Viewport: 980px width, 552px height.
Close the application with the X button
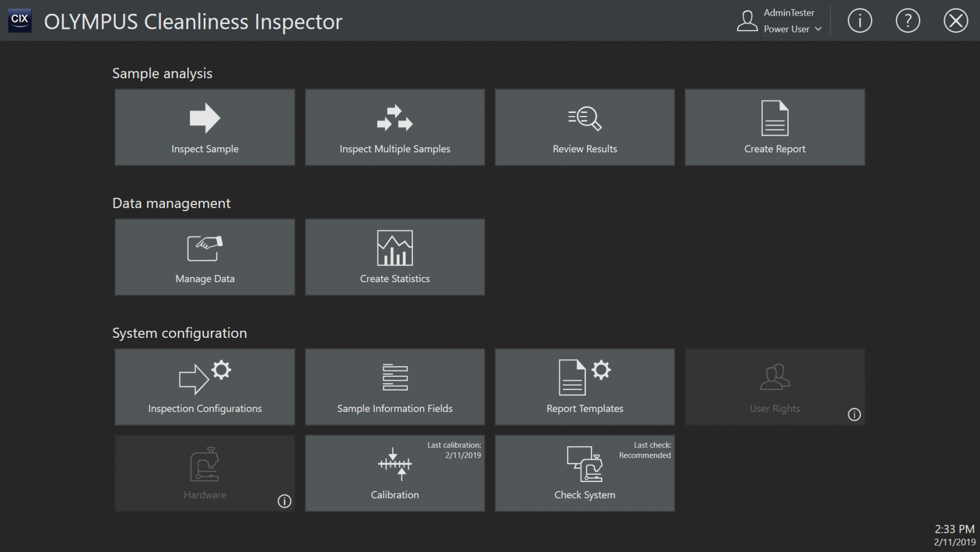(955, 21)
